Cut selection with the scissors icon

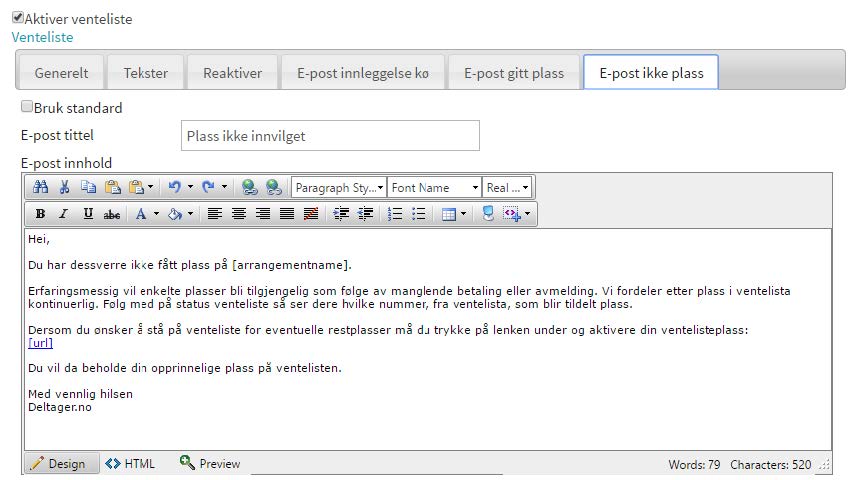tap(65, 187)
